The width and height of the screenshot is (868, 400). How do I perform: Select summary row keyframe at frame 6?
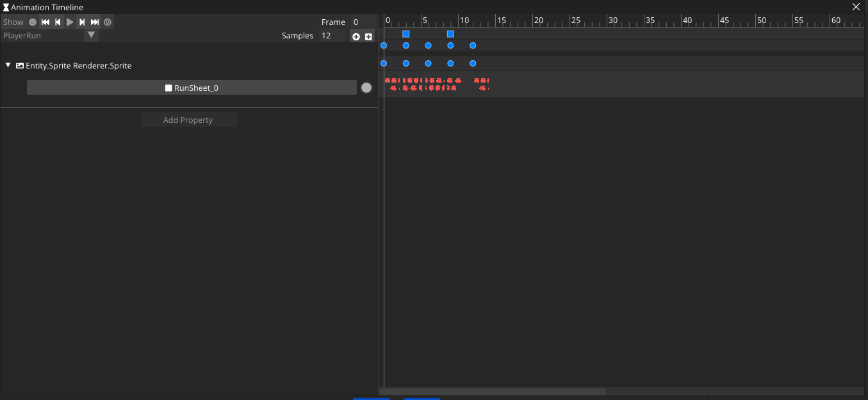(429, 45)
